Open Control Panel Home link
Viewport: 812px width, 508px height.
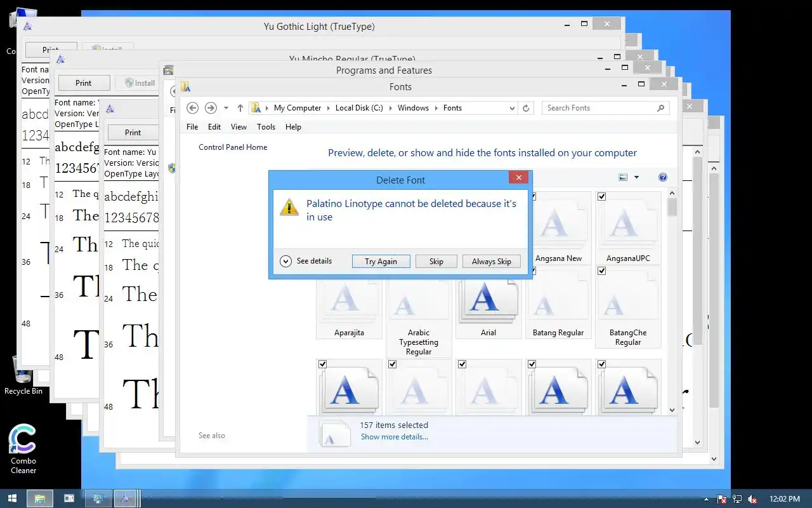tap(233, 147)
